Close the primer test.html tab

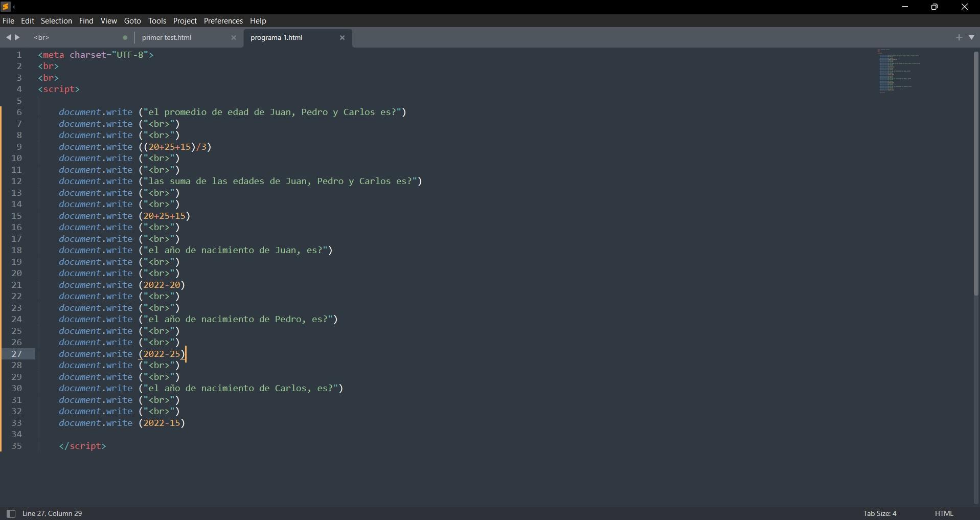click(x=234, y=38)
